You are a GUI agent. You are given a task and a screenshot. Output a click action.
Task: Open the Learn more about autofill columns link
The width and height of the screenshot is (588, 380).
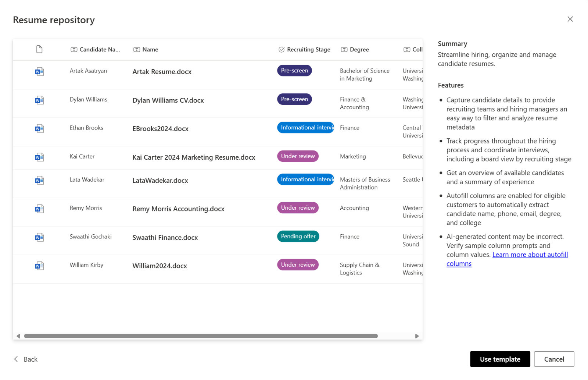point(530,254)
